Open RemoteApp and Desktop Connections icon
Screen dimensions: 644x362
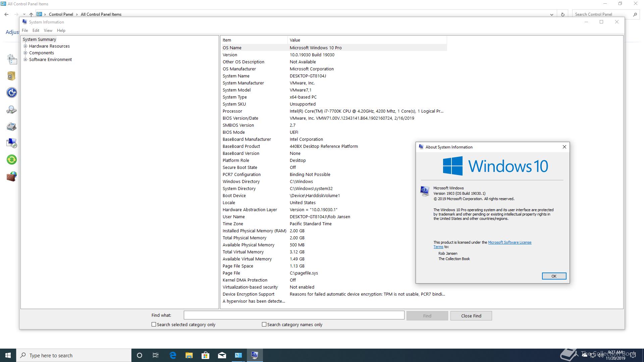click(12, 143)
